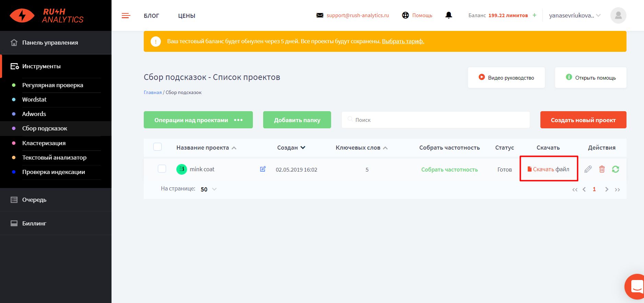Click the Биллинг card icon
The image size is (644, 303).
tap(14, 223)
